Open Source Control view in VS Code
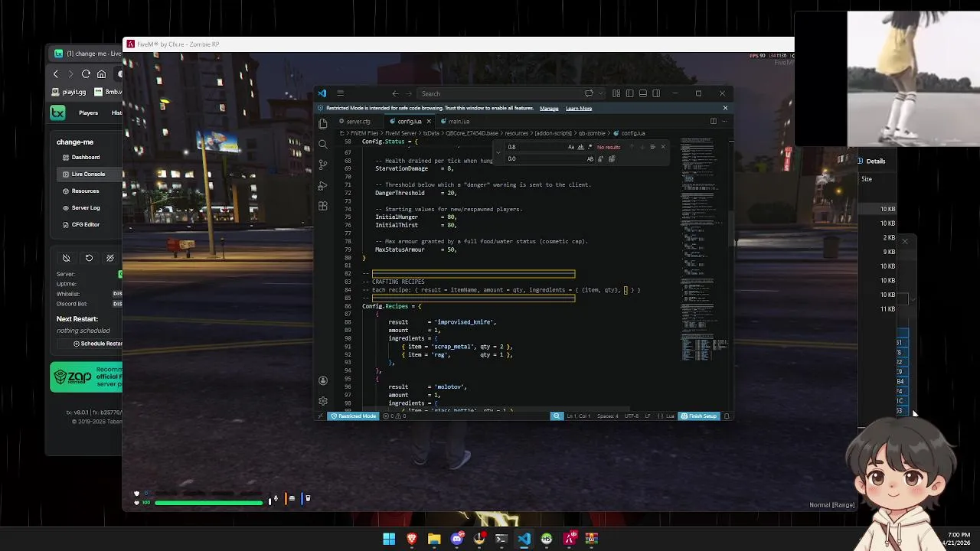 pos(322,165)
